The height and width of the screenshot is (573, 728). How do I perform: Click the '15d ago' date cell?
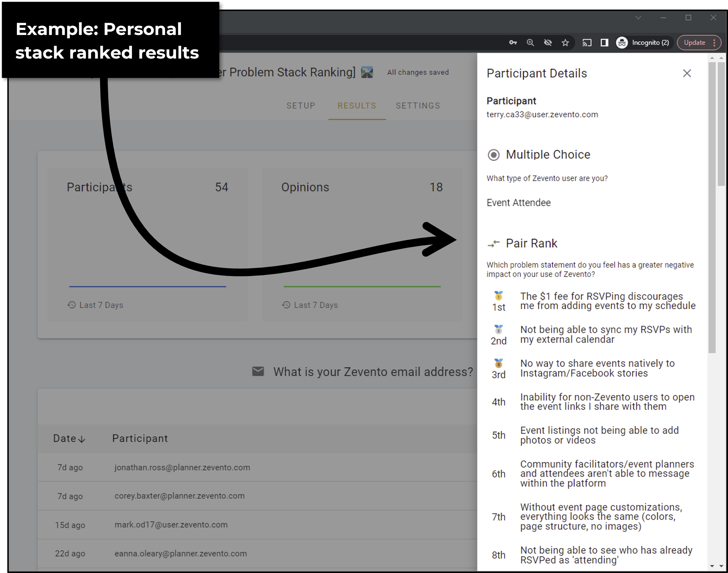(x=70, y=525)
